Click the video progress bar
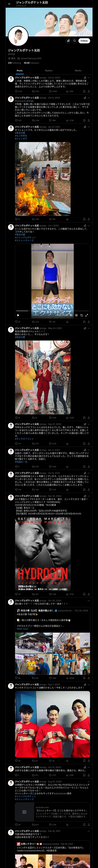The image size is (98, 868). pyautogui.click(x=53, y=311)
